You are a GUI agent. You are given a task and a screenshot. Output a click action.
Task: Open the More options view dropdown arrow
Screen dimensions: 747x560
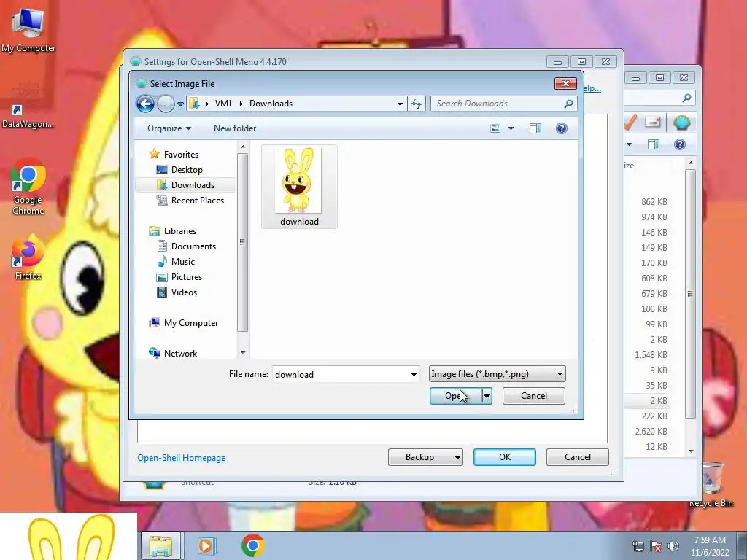pyautogui.click(x=511, y=128)
